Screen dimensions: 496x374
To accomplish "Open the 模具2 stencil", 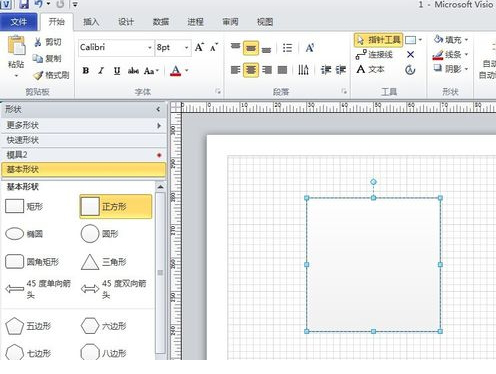I will click(x=83, y=155).
